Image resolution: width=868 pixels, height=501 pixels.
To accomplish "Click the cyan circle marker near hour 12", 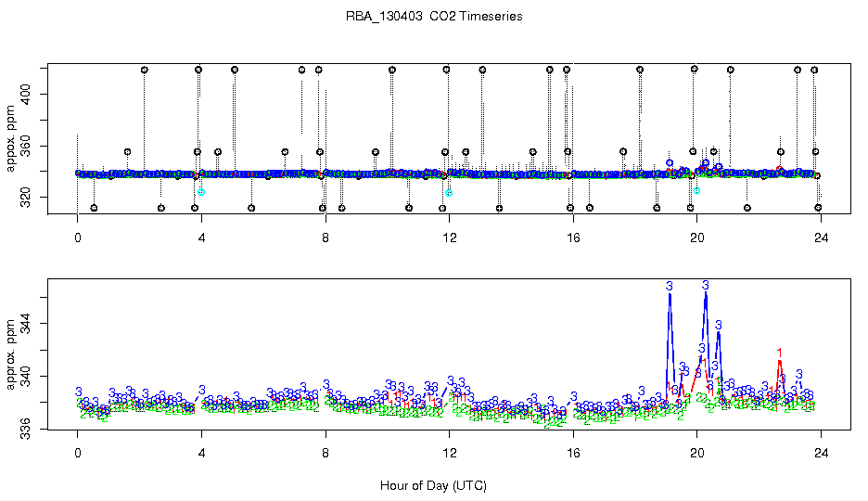I will [x=449, y=193].
